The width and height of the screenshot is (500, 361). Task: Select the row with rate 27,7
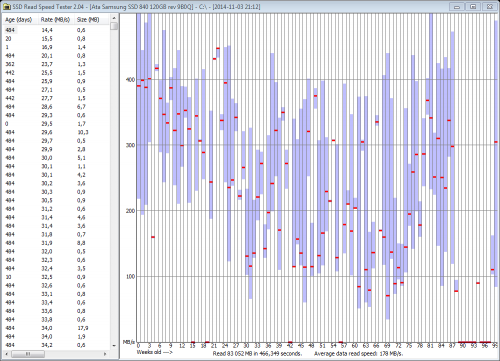pos(56,98)
